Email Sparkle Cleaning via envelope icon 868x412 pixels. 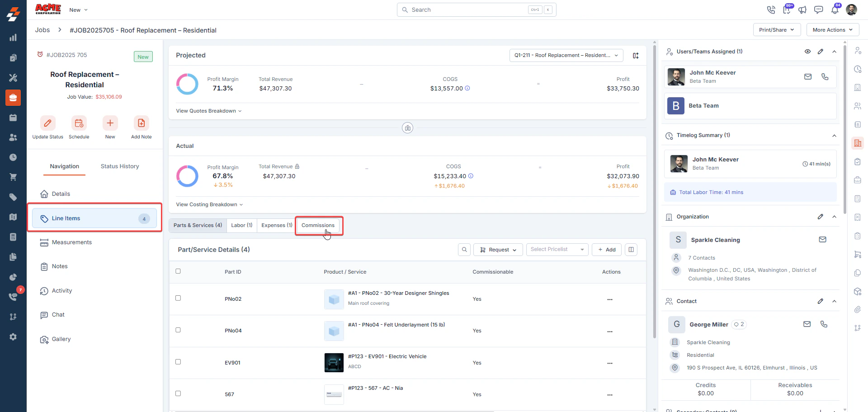pos(822,240)
